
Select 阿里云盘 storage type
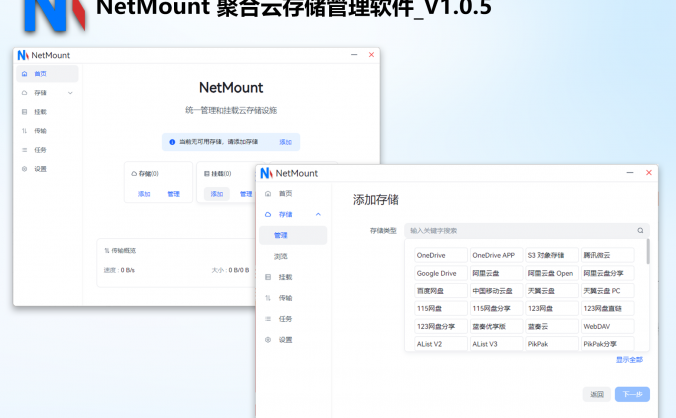click(497, 273)
